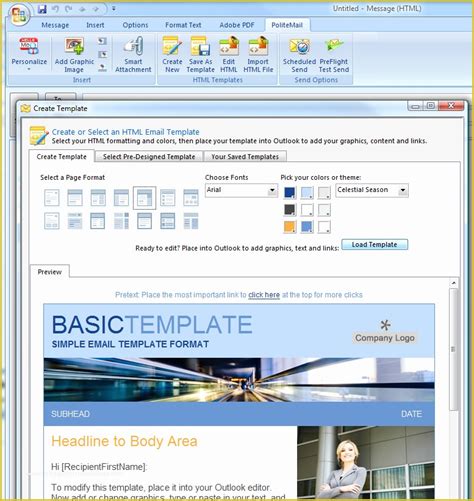Click the medium blue swatch in bottom row

307,227
